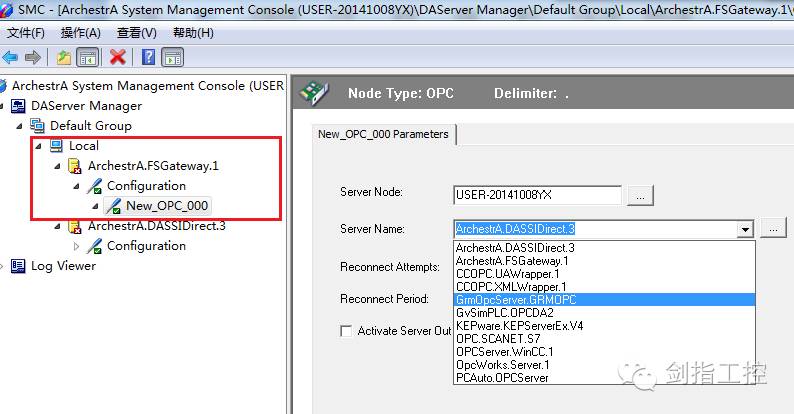The height and width of the screenshot is (414, 794).
Task: Open the Server Name dropdown arrow
Action: pyautogui.click(x=745, y=229)
